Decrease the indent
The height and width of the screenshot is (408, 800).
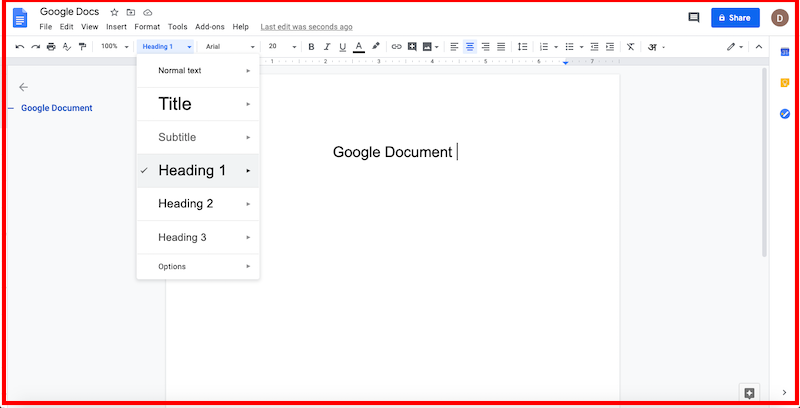point(594,47)
